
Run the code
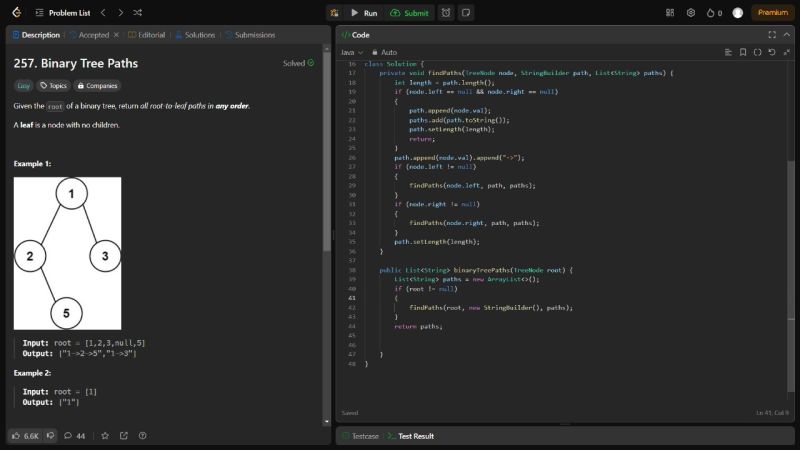(364, 13)
